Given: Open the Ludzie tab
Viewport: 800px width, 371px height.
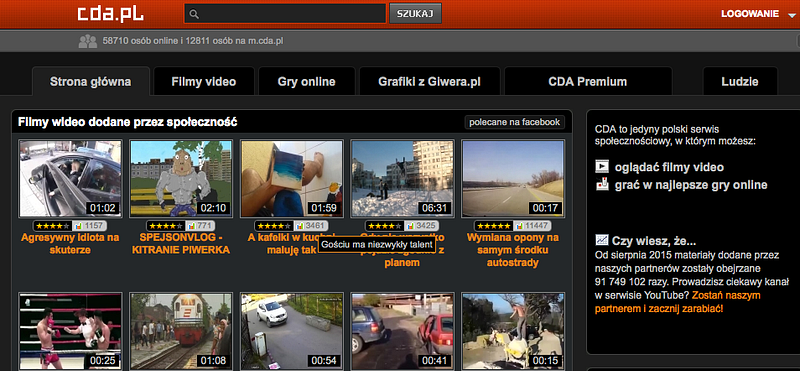Looking at the screenshot, I should click(x=740, y=82).
